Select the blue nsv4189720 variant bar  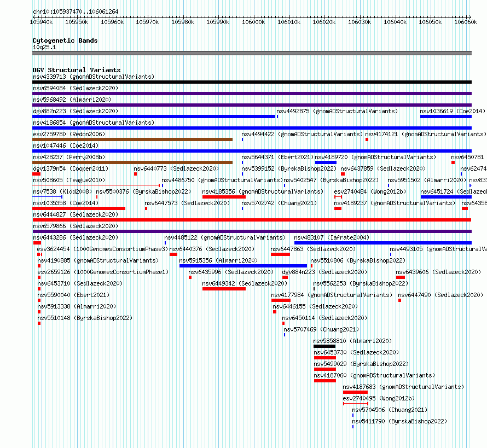click(326, 162)
